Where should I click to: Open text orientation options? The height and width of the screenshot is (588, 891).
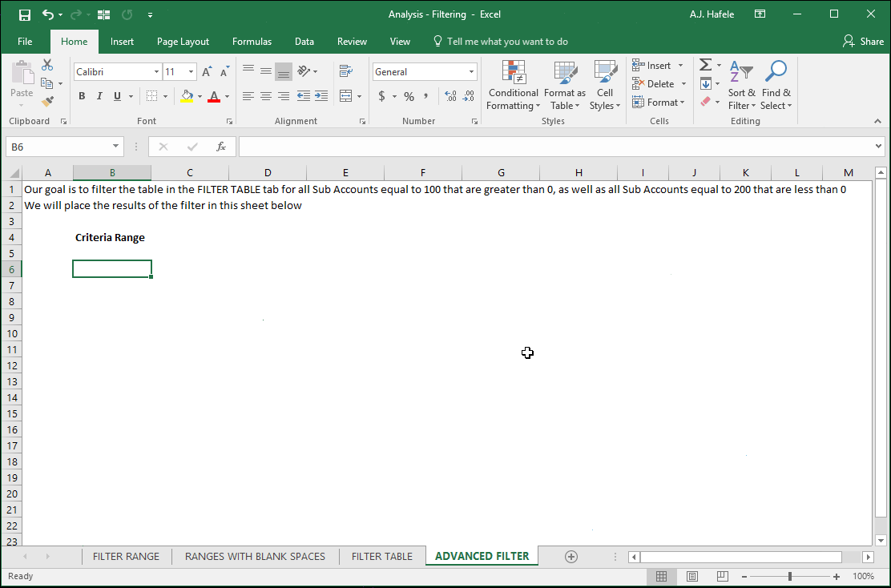[x=308, y=71]
